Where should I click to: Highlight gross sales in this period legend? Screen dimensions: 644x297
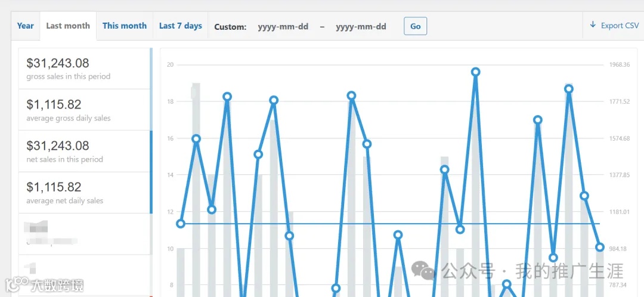pyautogui.click(x=84, y=68)
